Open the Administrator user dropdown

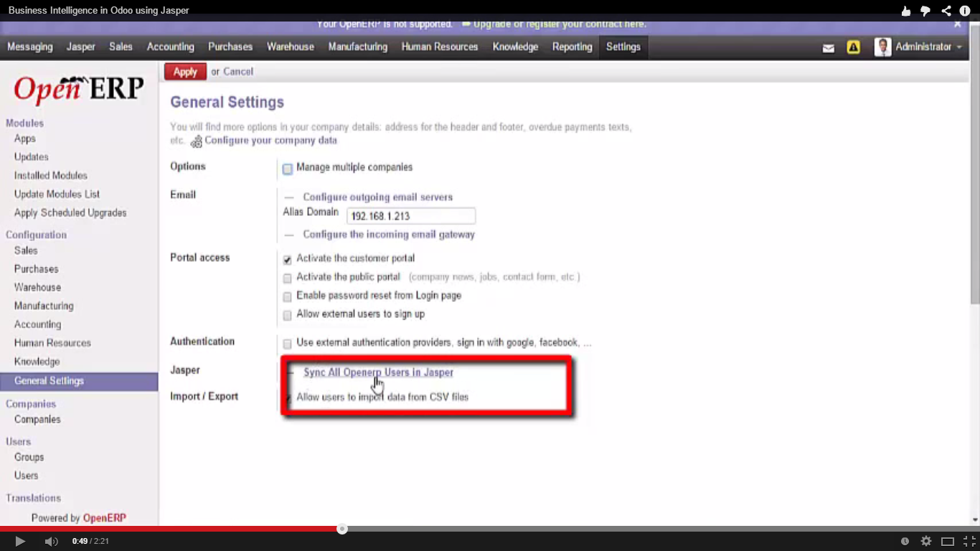pyautogui.click(x=928, y=47)
